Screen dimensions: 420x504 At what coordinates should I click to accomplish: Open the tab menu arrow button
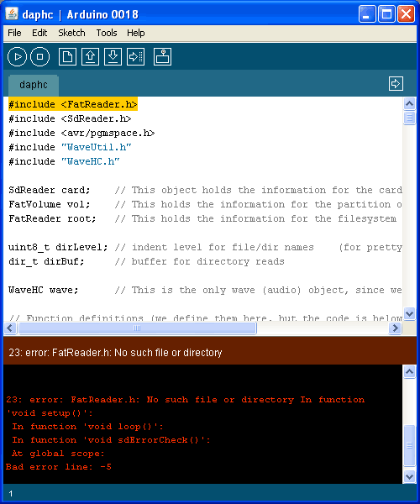396,84
